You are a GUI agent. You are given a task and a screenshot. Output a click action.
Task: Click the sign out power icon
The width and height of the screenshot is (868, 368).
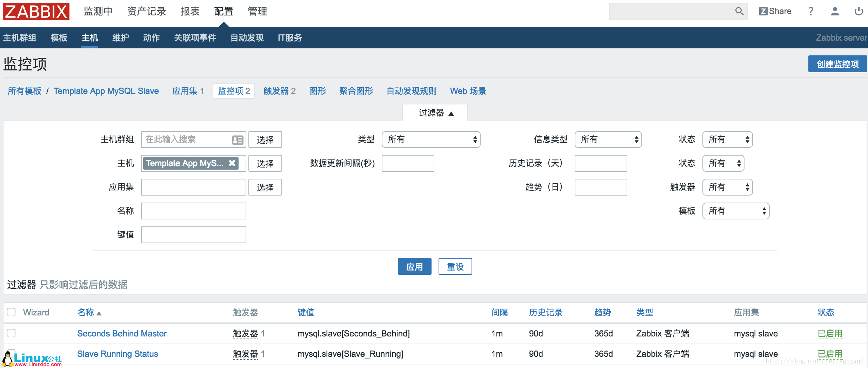[859, 11]
